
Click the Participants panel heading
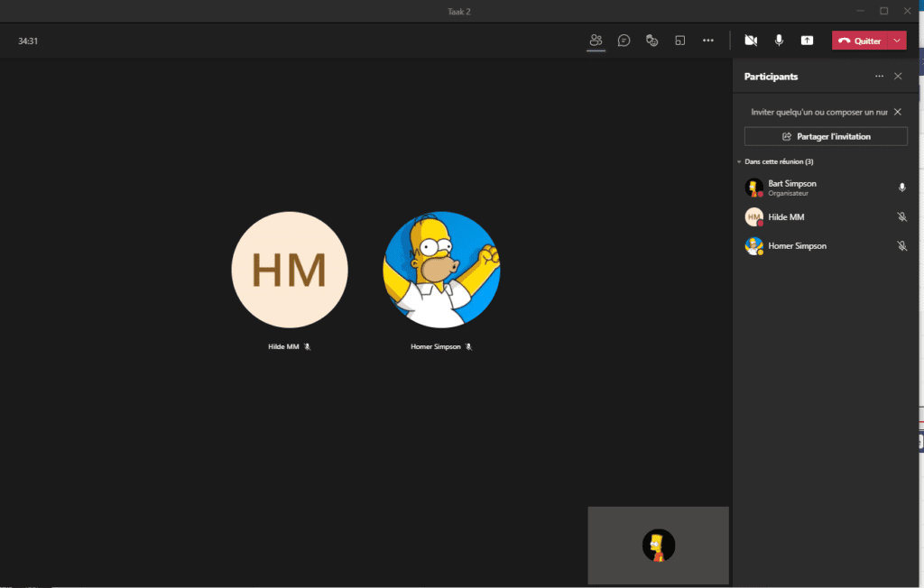point(771,77)
